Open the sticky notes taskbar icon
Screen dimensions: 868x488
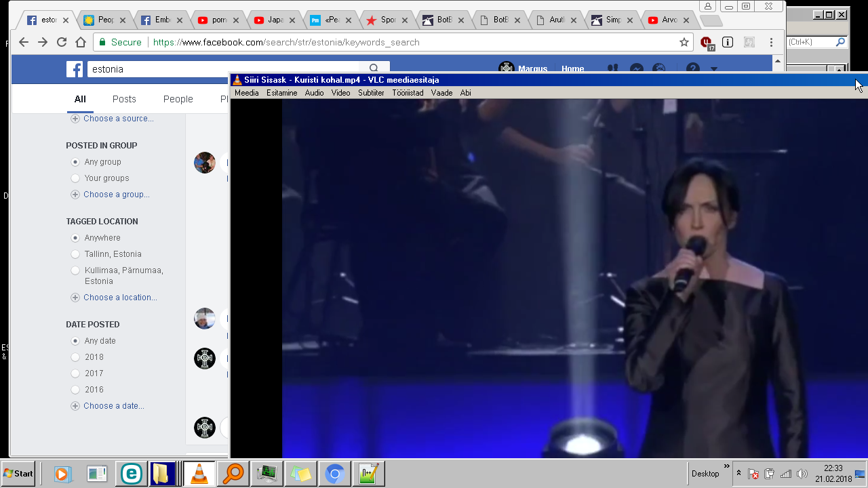300,474
